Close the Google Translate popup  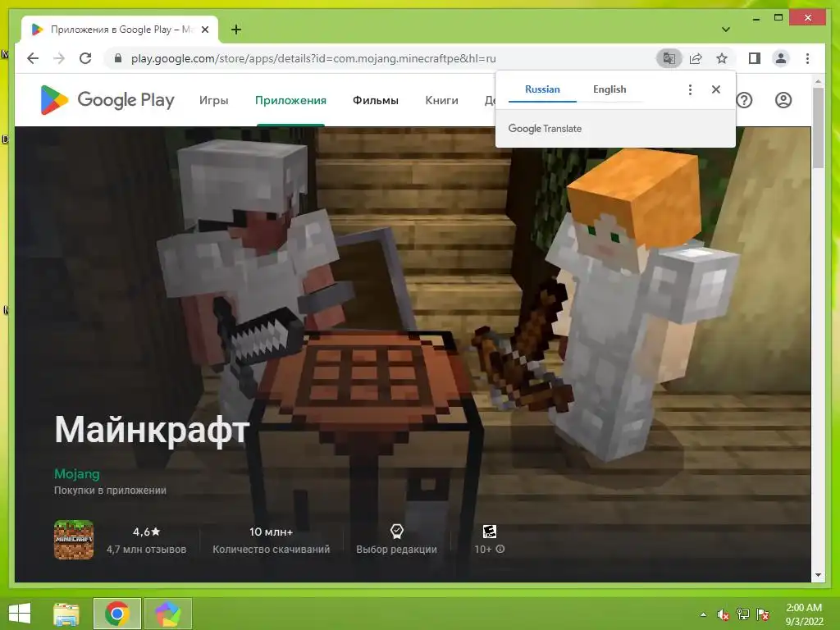pos(715,89)
